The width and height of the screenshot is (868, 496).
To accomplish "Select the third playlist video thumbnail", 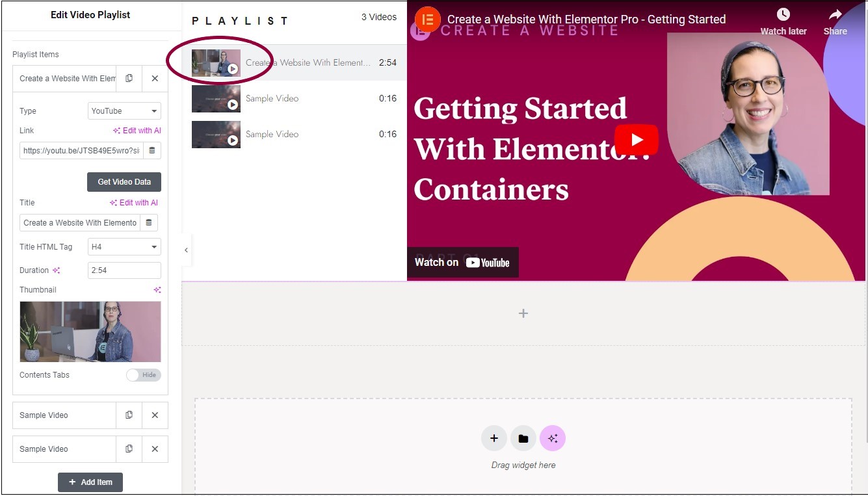I will [x=216, y=135].
